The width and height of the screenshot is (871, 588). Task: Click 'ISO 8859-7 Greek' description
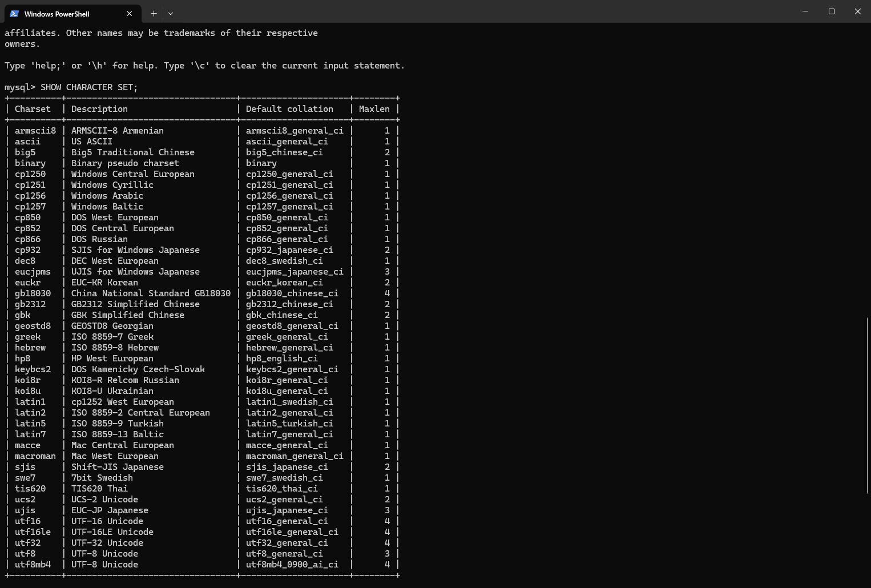click(112, 337)
